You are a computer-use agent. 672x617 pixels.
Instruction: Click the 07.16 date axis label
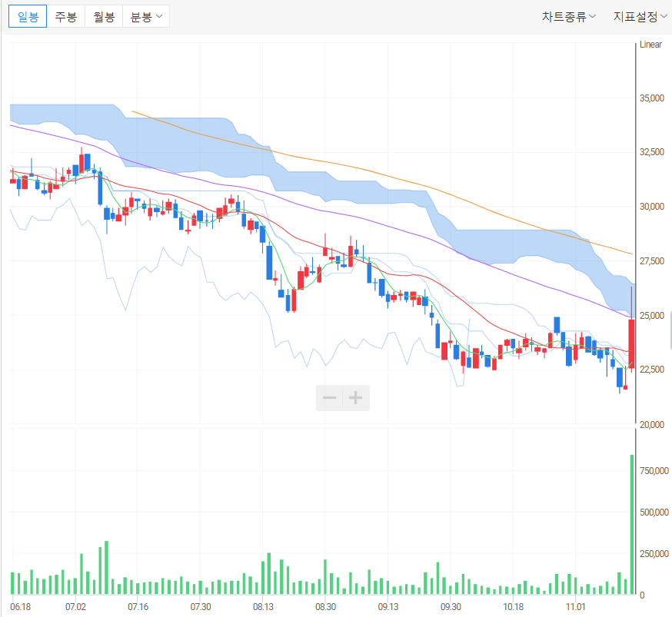138,607
